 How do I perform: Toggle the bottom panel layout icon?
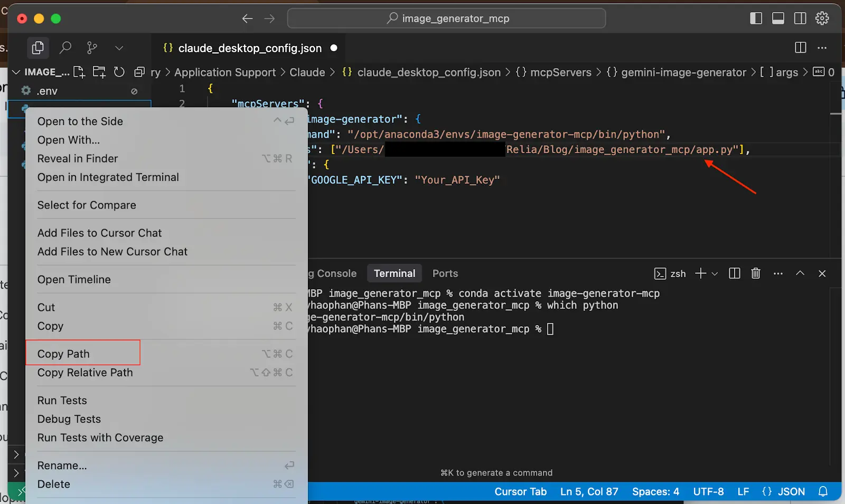pos(778,18)
